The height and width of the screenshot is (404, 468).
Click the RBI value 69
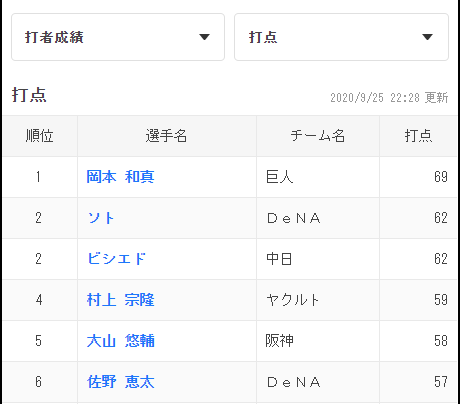(441, 177)
